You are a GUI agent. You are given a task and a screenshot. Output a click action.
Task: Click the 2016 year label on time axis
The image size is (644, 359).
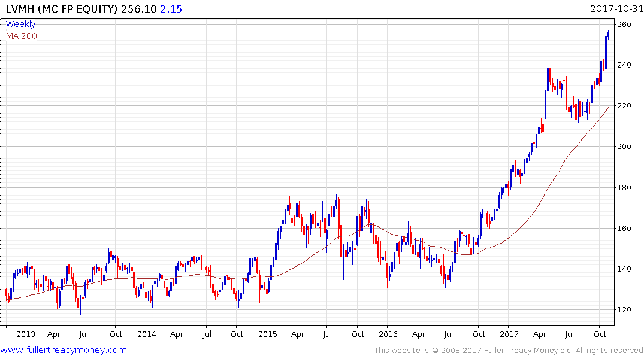388,334
